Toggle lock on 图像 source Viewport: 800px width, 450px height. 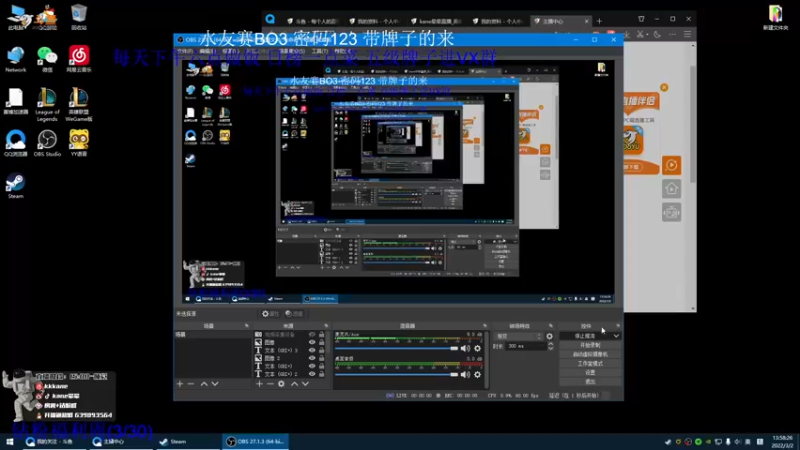pos(321,342)
